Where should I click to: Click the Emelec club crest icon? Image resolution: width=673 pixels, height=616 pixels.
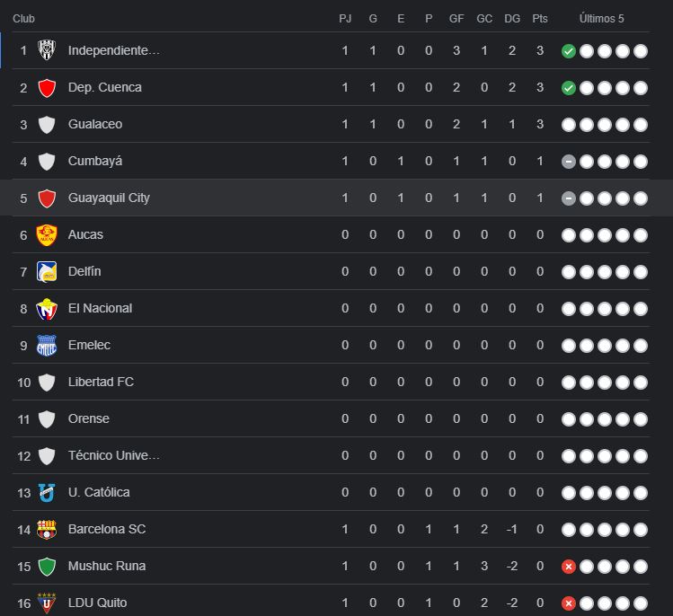click(x=47, y=345)
